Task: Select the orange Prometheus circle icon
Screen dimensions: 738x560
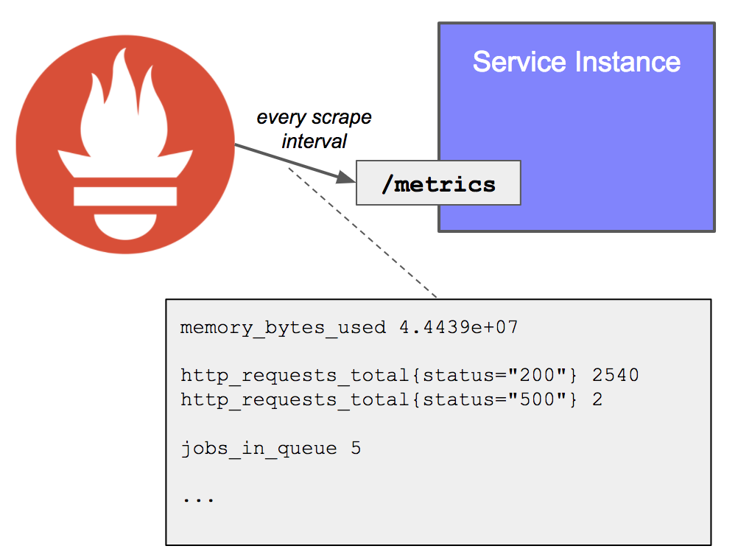Action: [x=124, y=144]
